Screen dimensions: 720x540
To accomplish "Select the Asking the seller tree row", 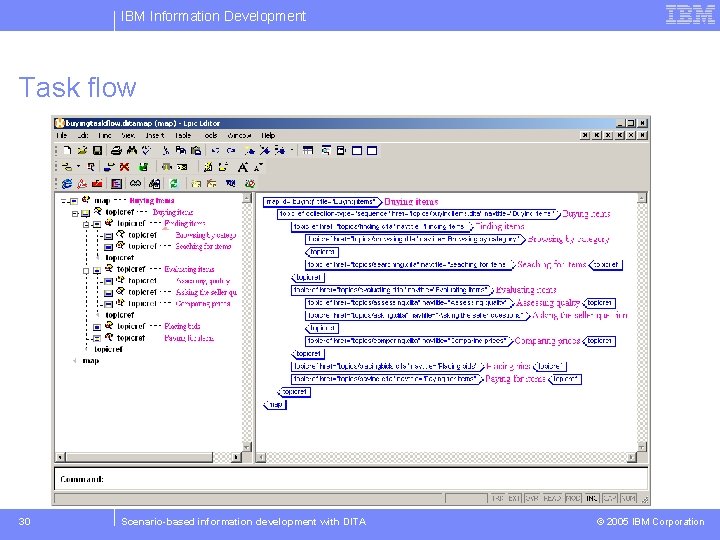I will [x=170, y=292].
